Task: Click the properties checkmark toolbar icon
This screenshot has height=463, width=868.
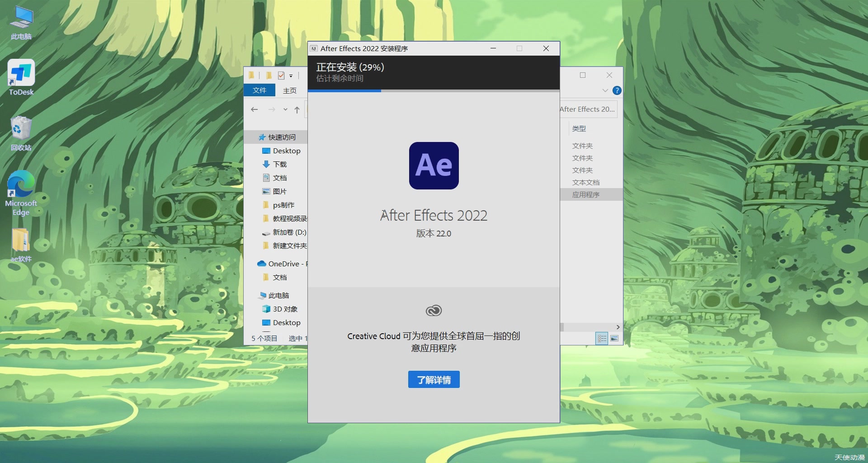Action: pos(281,76)
